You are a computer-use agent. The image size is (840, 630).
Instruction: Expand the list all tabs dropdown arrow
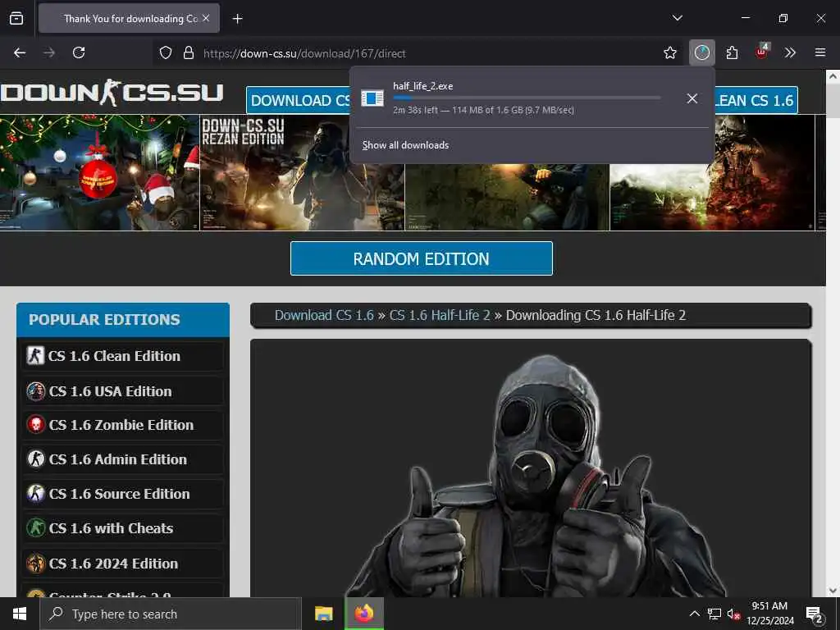[x=677, y=18]
